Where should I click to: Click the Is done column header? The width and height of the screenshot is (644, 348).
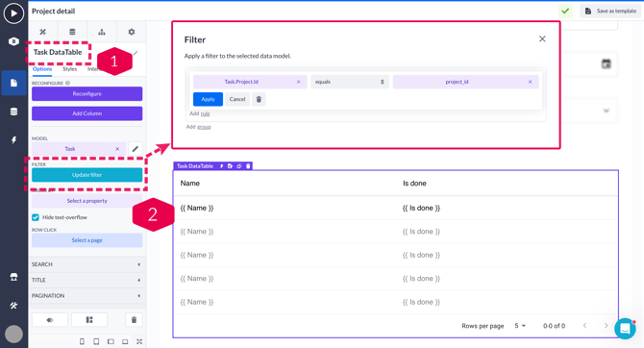pos(414,184)
